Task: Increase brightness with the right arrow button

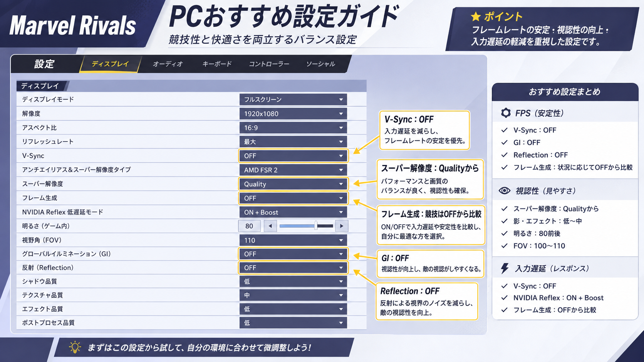Action: 342,226
